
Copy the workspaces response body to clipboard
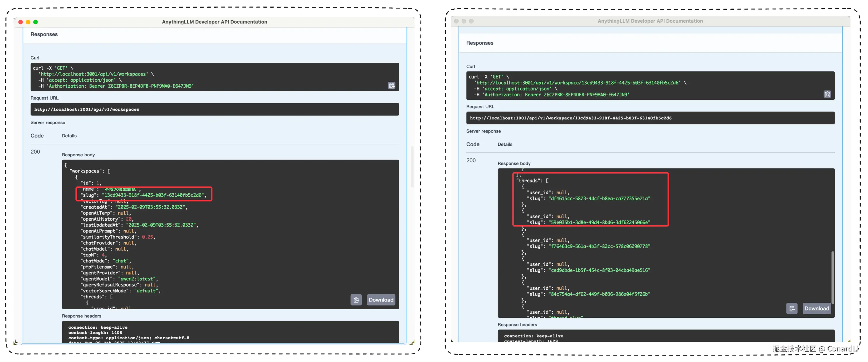(356, 300)
